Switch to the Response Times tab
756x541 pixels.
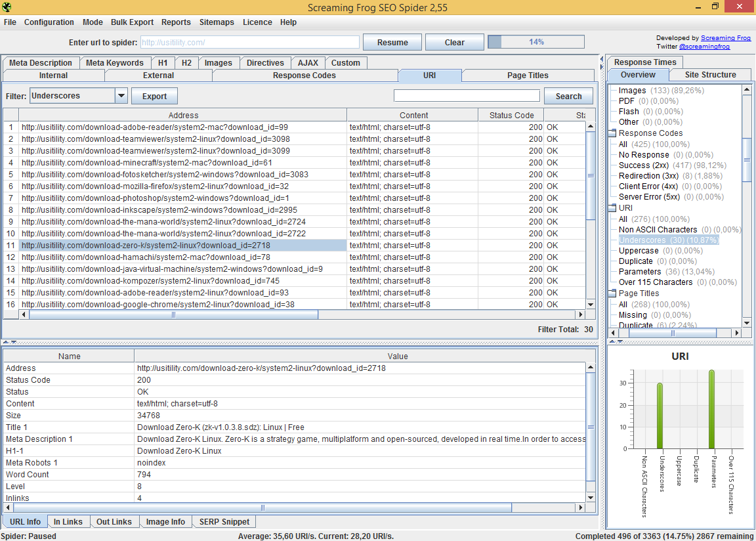point(645,62)
